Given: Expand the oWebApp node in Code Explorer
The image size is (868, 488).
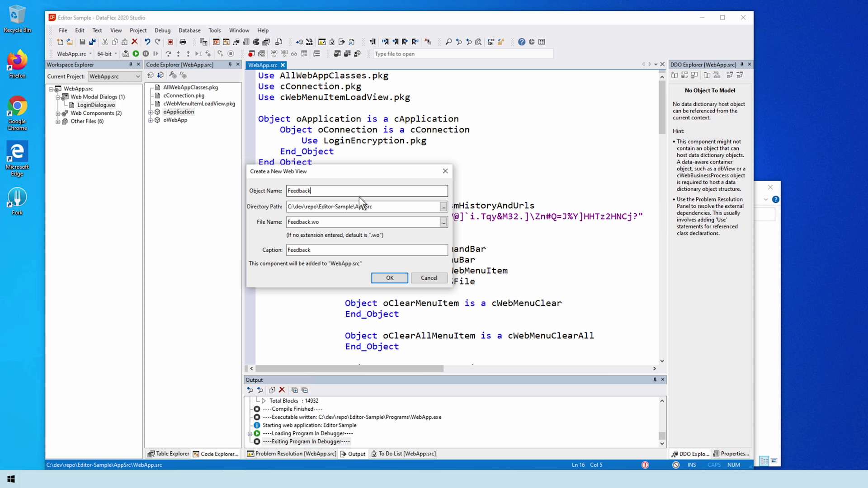Looking at the screenshot, I should coord(151,120).
